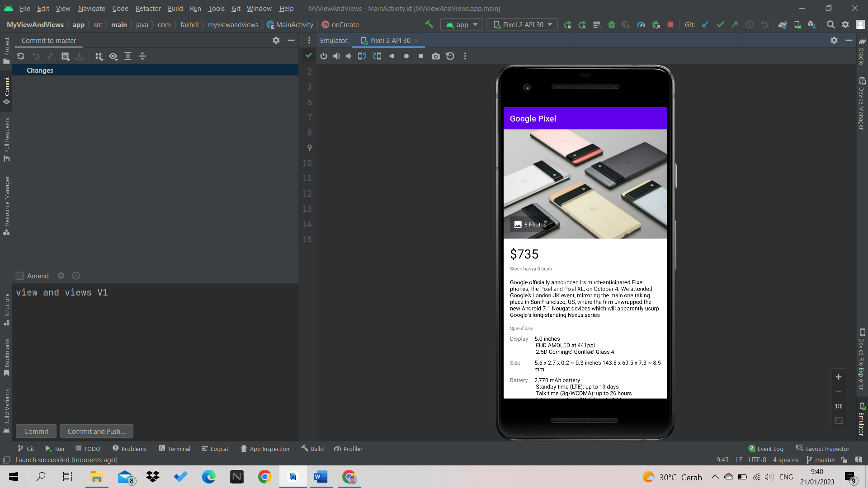868x488 pixels.
Task: Open the app run configuration dropdown
Action: tap(462, 24)
